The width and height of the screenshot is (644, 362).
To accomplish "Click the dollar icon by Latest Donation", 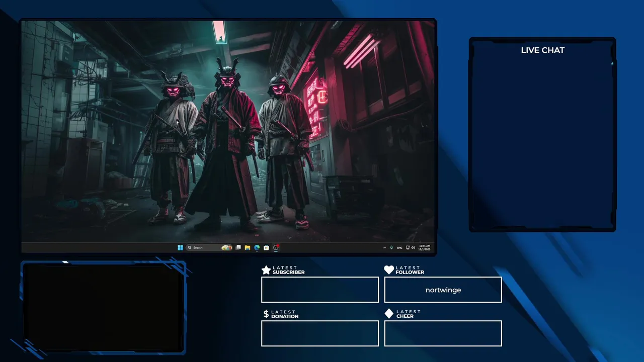I will pos(266,314).
